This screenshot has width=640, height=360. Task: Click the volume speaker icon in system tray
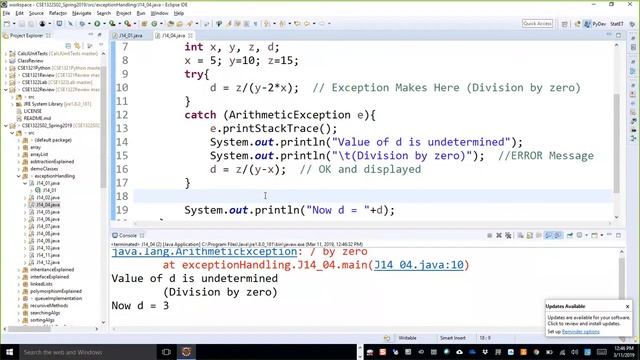point(575,352)
